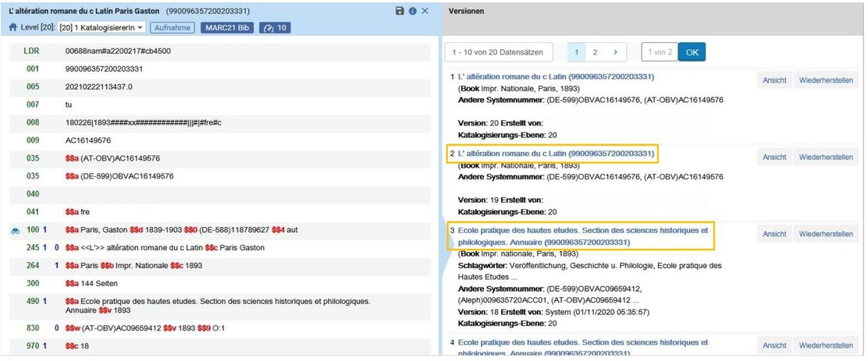Viewport: 868px width, 361px height.
Task: Click Wiederherstellen for version 19 entry
Action: click(x=826, y=157)
